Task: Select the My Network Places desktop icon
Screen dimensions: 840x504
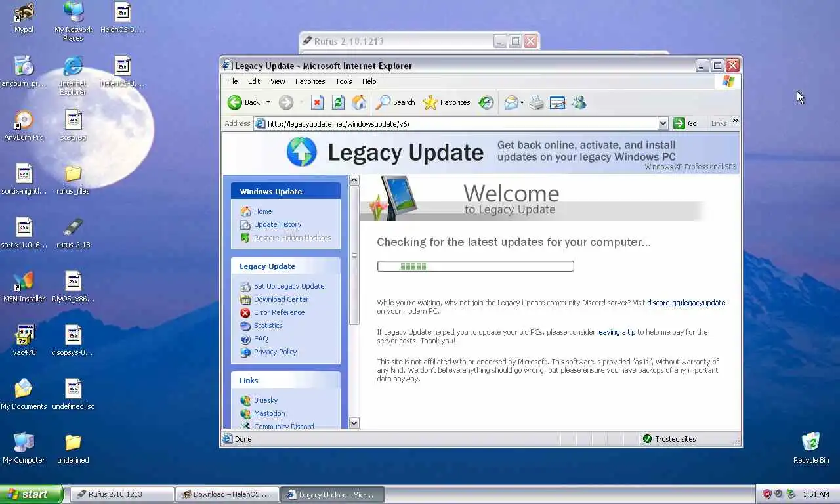Action: 73,22
